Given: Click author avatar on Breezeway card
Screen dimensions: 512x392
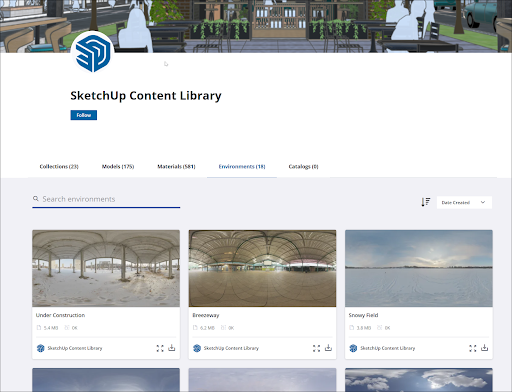Looking at the screenshot, I should tap(197, 348).
